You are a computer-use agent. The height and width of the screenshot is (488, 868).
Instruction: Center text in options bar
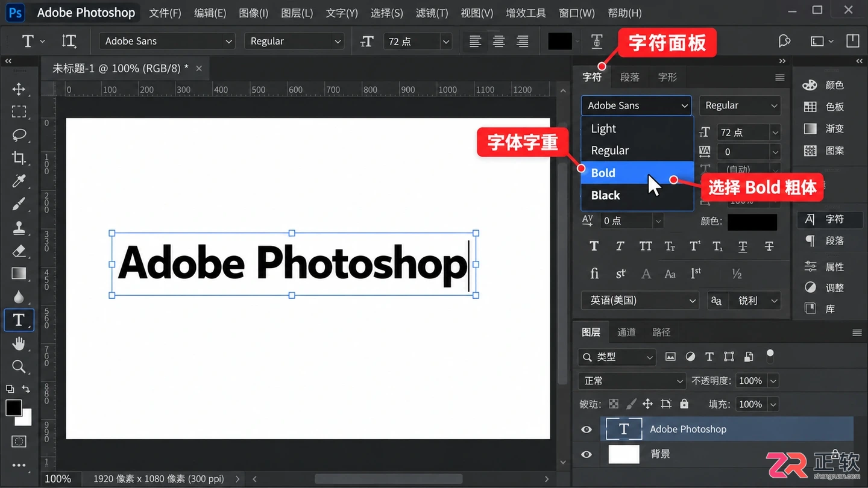click(x=498, y=41)
